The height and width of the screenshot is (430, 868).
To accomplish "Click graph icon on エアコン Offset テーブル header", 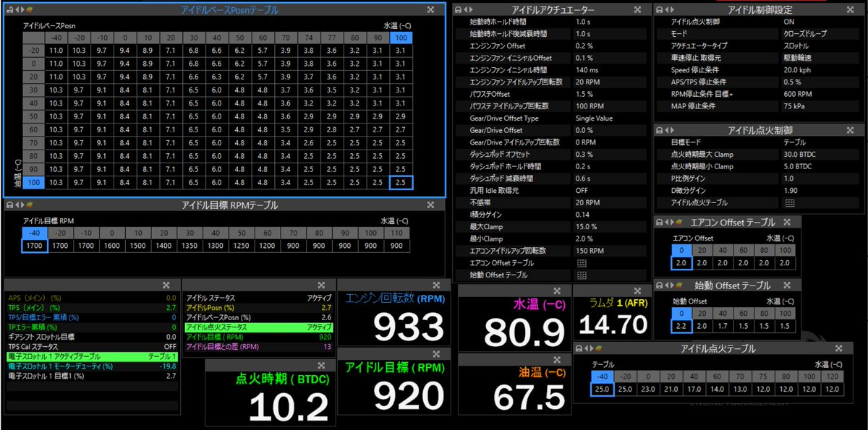I will (x=678, y=223).
